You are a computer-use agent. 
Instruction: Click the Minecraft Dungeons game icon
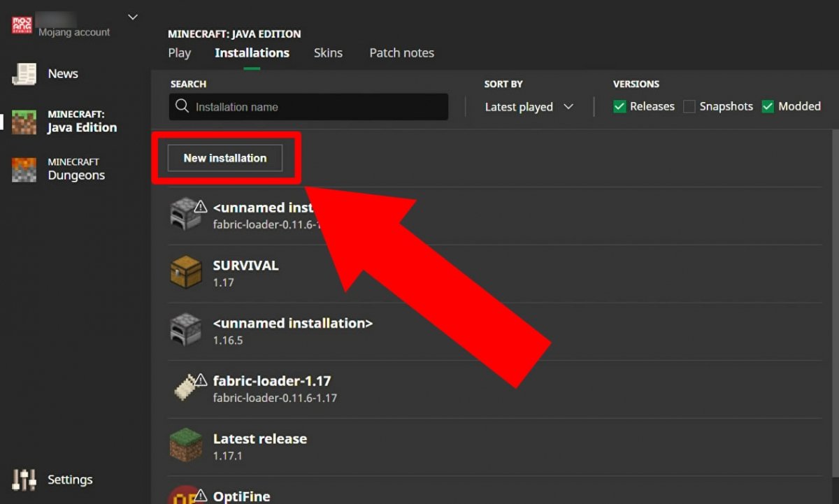[24, 169]
